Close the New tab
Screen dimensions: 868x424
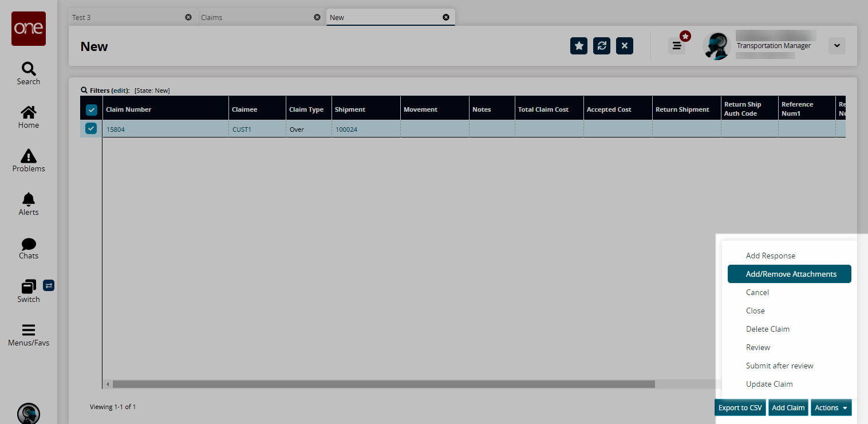point(446,17)
